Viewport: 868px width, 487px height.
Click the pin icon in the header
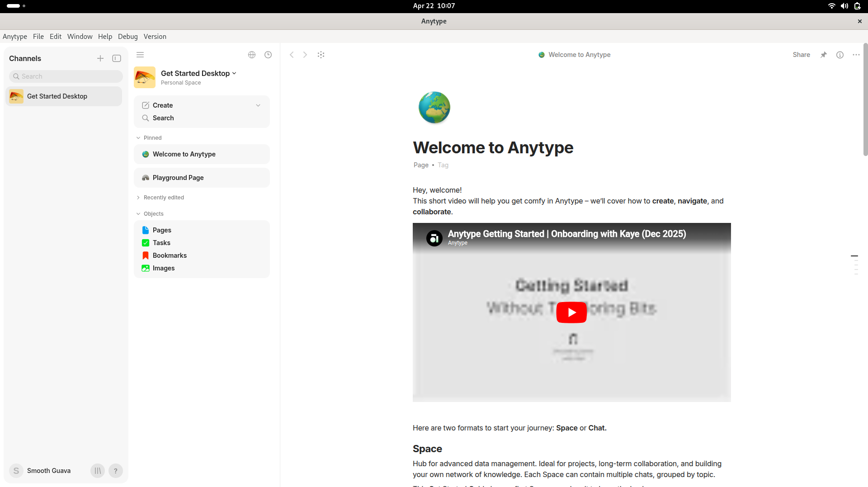coord(824,55)
